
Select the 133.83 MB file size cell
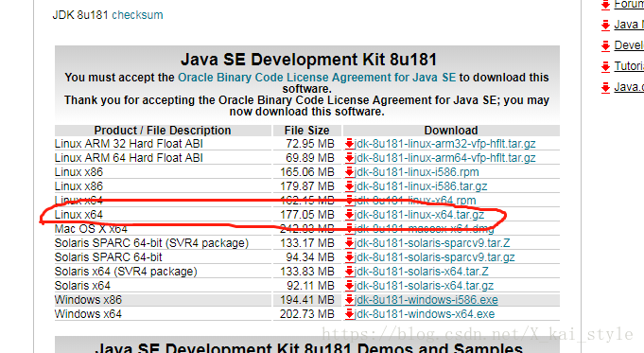click(307, 272)
